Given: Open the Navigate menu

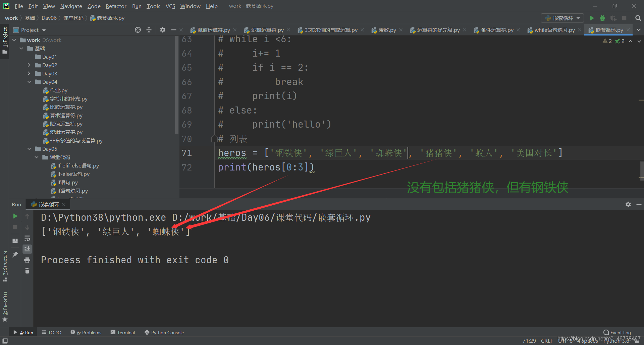Looking at the screenshot, I should coord(71,6).
